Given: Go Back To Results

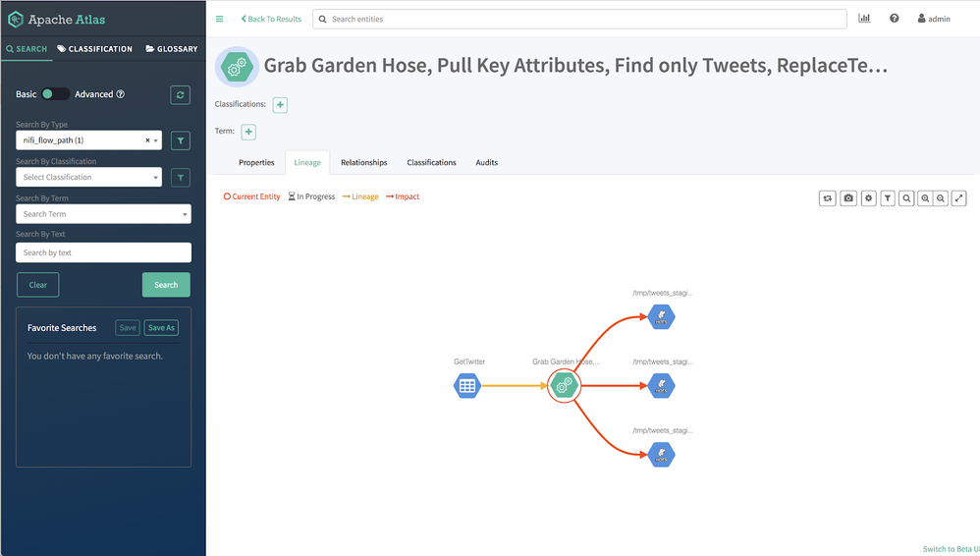Looking at the screenshot, I should [x=271, y=19].
